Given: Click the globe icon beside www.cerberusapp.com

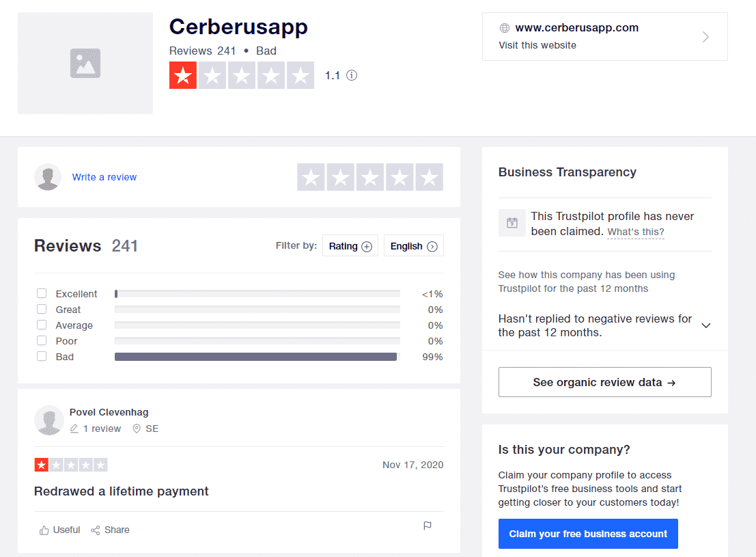Looking at the screenshot, I should (x=504, y=28).
